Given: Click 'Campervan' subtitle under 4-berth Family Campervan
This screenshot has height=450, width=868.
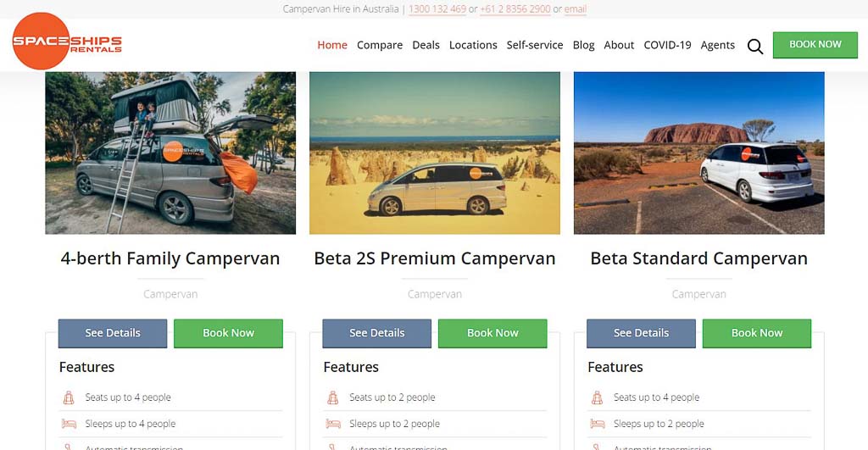Looking at the screenshot, I should (170, 294).
